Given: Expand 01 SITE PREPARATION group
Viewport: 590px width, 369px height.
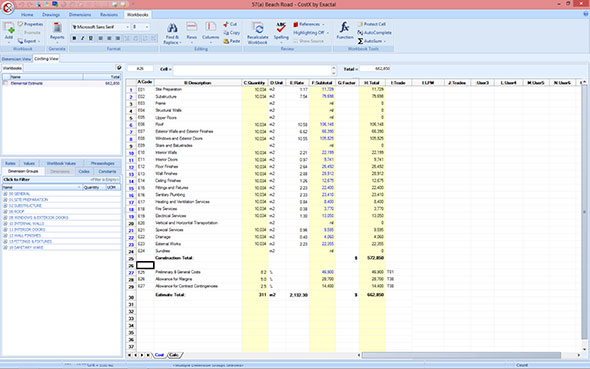Looking at the screenshot, I should tap(5, 200).
